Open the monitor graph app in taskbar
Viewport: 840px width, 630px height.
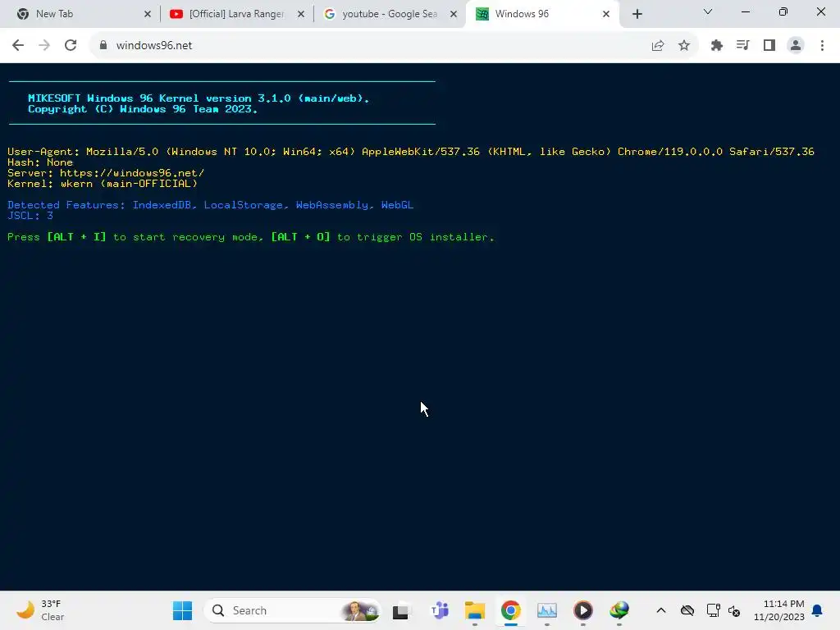click(x=547, y=610)
